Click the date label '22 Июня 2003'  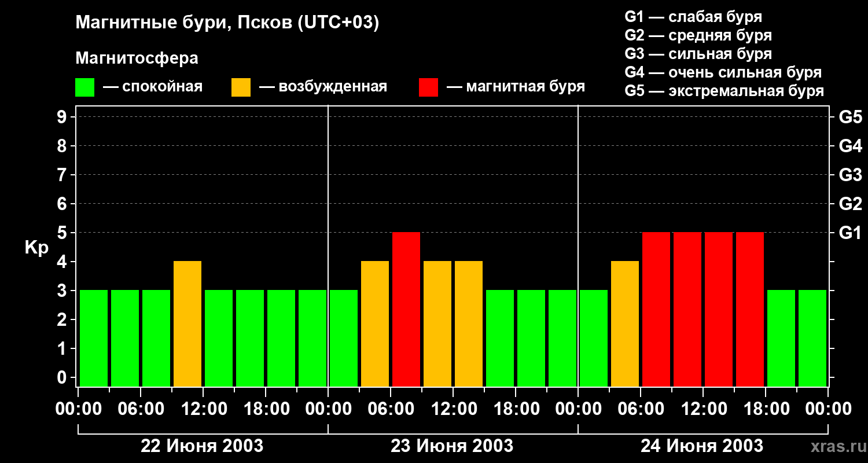[x=202, y=446]
